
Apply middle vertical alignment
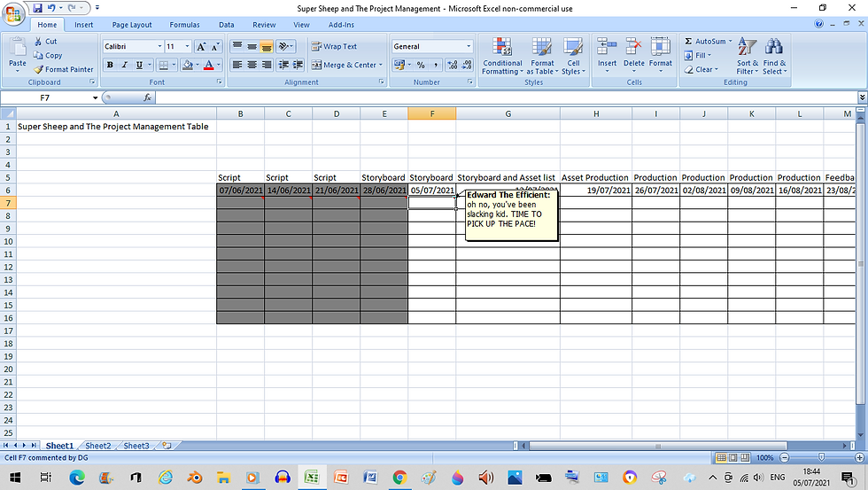point(252,46)
